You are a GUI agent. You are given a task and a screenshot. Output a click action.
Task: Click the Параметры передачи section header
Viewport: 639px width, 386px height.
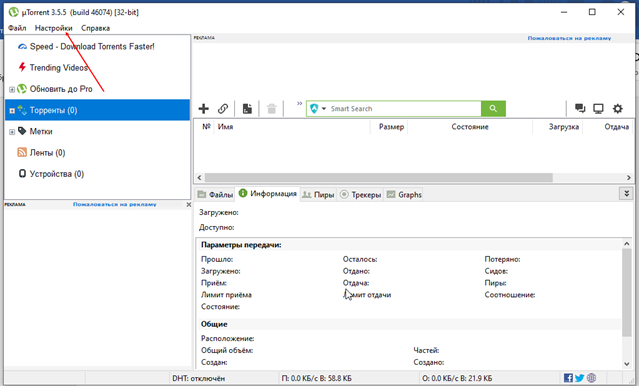241,245
